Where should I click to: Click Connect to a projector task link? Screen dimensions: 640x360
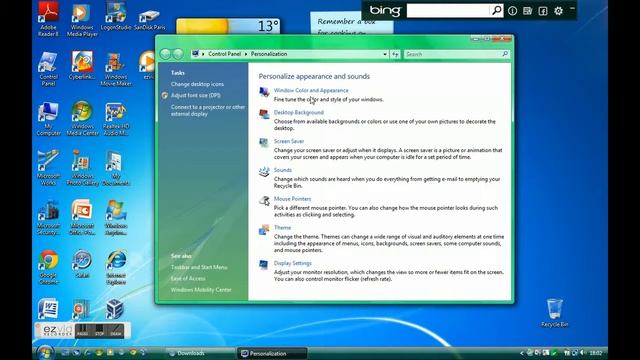208,110
